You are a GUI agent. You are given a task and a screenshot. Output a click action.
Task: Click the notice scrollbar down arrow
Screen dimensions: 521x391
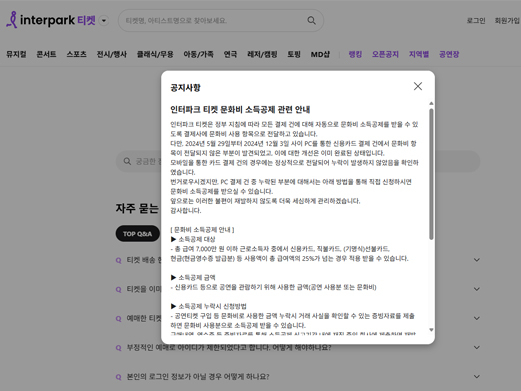tap(431, 330)
